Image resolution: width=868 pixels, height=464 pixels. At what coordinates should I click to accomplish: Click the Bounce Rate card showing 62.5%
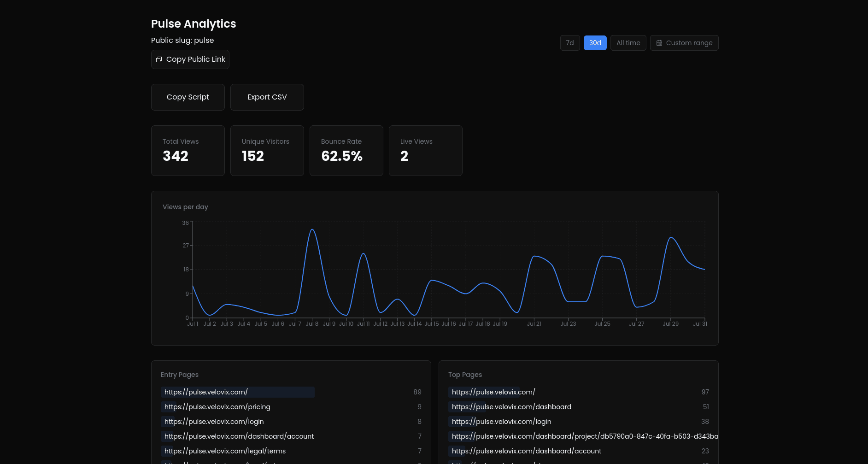tap(346, 151)
